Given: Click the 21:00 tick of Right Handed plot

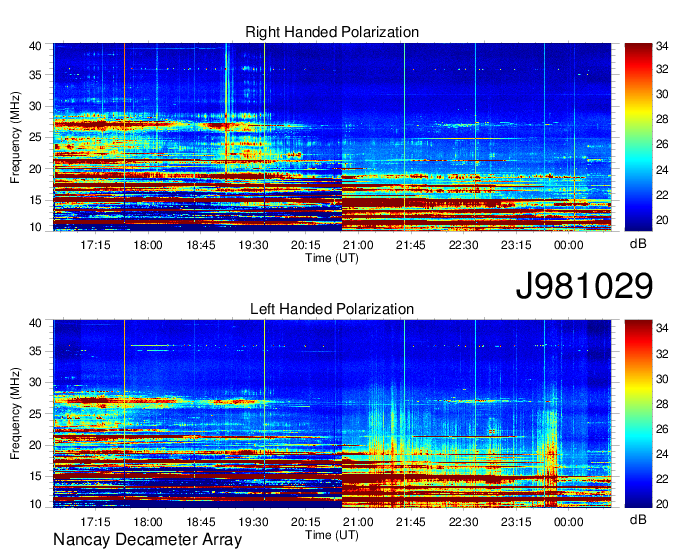Looking at the screenshot, I should 358,245.
